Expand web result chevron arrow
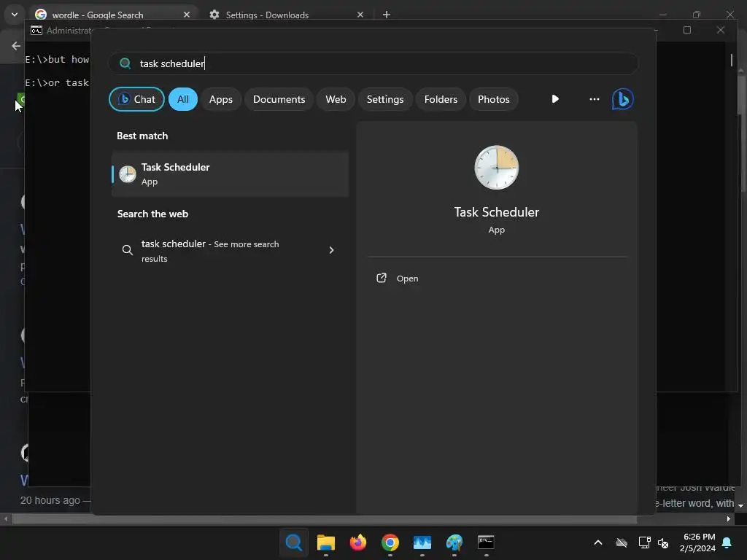Viewport: 747px width, 560px height. [332, 250]
